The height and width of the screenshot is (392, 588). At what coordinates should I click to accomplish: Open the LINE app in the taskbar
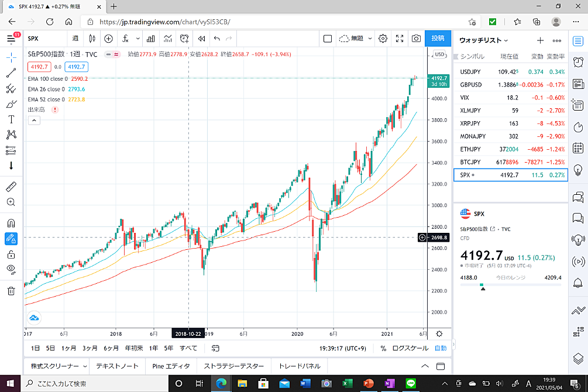coord(411,383)
